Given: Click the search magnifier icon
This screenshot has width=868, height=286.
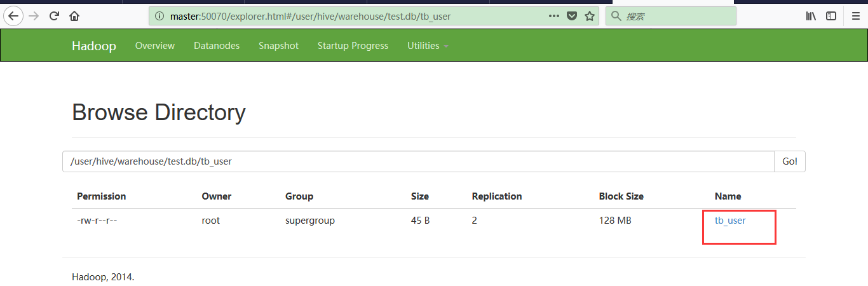Looking at the screenshot, I should coord(616,16).
